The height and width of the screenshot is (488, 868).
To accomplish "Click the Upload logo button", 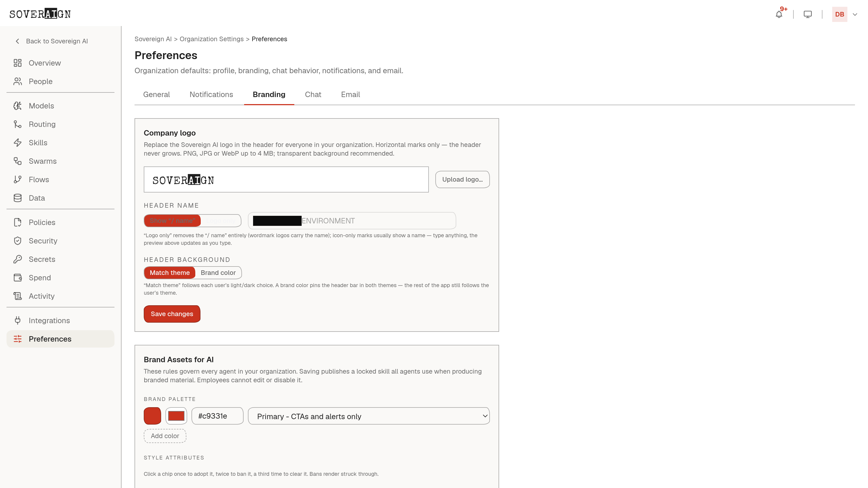I will [462, 179].
